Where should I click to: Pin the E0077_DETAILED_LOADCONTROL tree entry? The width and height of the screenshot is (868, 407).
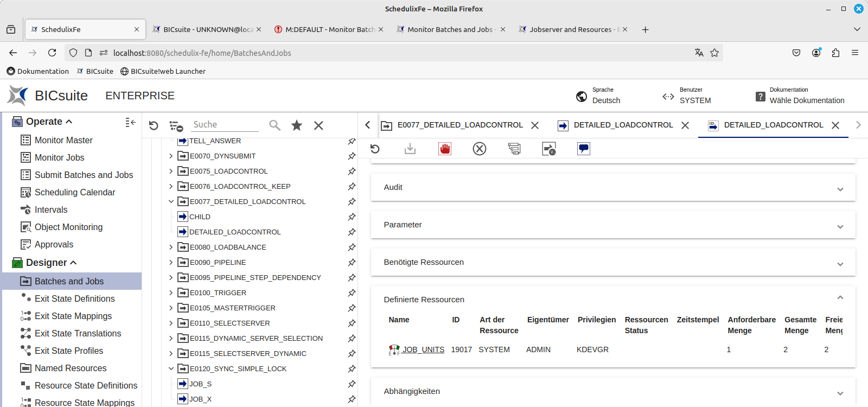tap(352, 201)
